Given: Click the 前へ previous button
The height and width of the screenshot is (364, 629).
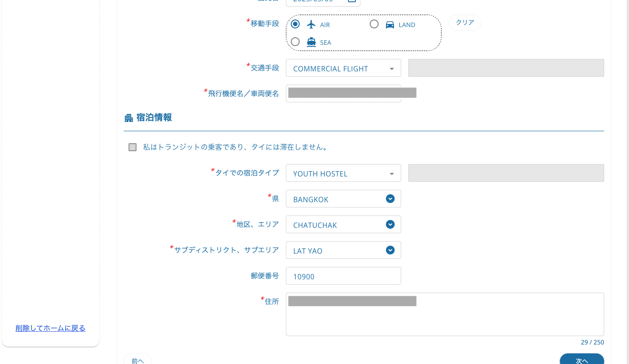Looking at the screenshot, I should tap(138, 360).
